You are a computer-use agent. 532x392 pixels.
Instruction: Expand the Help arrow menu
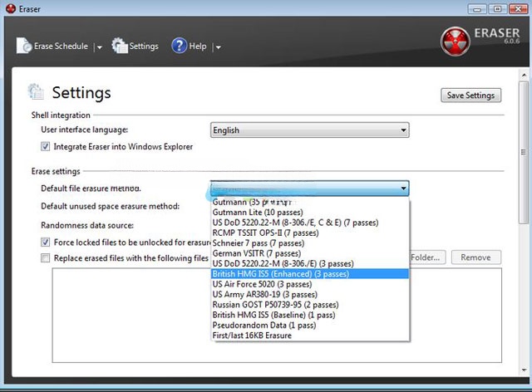click(218, 47)
